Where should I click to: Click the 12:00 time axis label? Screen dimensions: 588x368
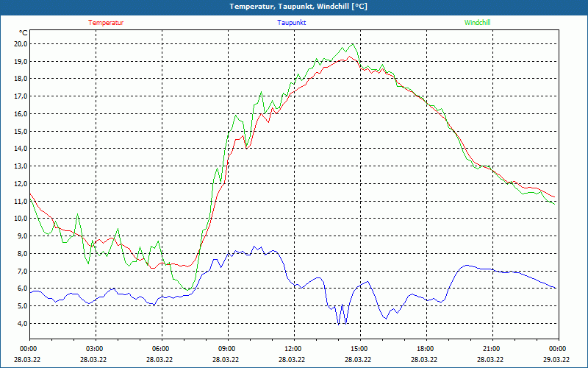point(293,349)
